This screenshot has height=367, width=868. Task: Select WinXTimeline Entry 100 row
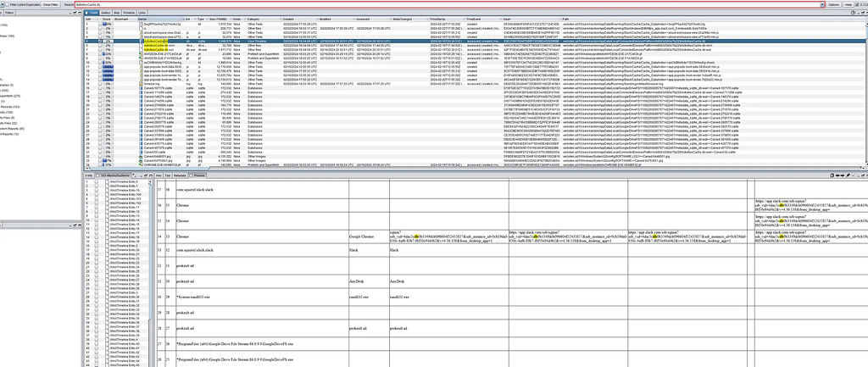point(118,195)
